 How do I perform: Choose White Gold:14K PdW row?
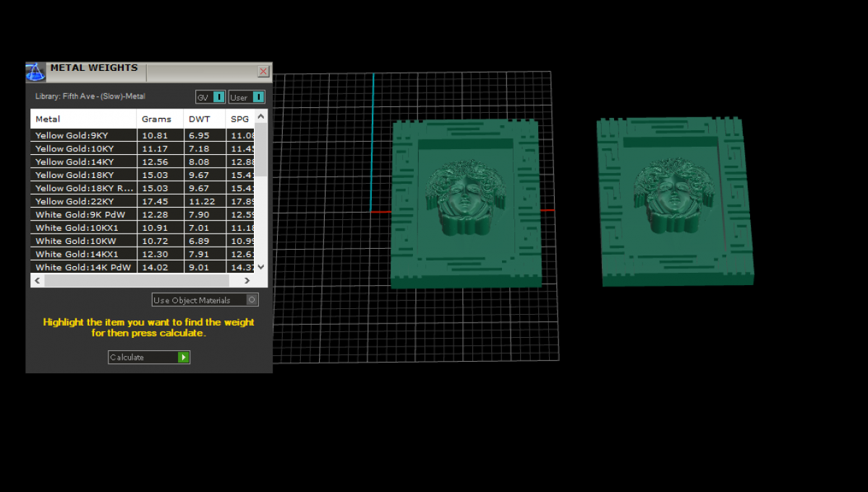coord(83,267)
